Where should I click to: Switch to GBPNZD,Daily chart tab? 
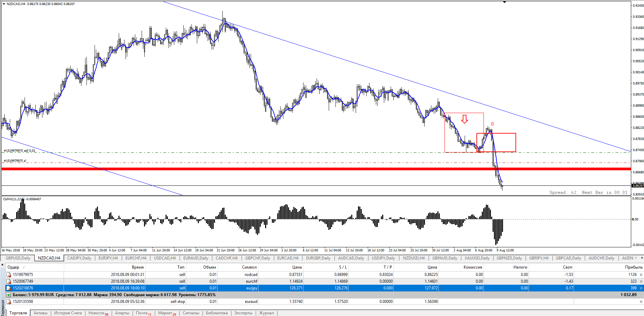pos(509,258)
